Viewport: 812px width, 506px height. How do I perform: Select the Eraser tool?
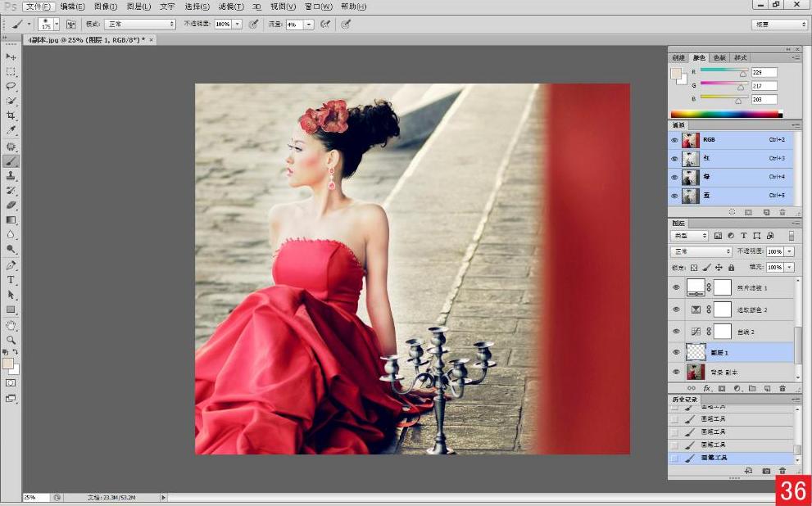click(11, 205)
